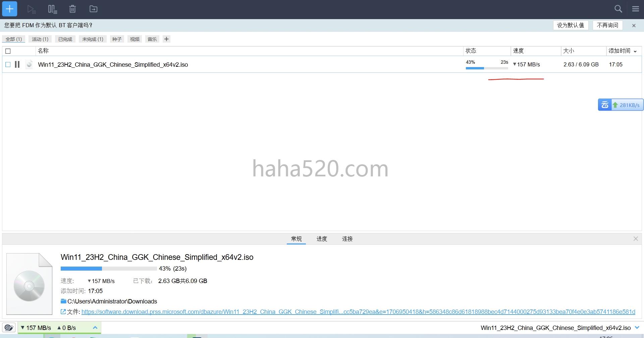Click the 17:05 added time cell

coord(615,64)
